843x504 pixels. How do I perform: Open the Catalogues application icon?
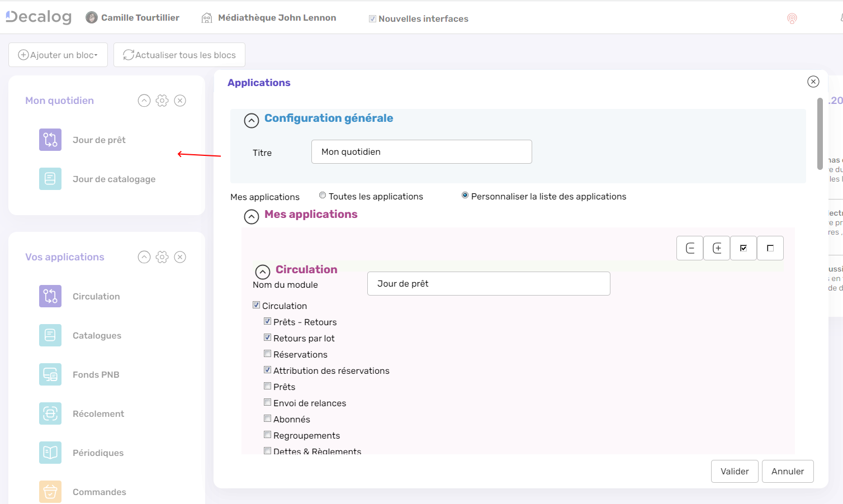point(50,335)
